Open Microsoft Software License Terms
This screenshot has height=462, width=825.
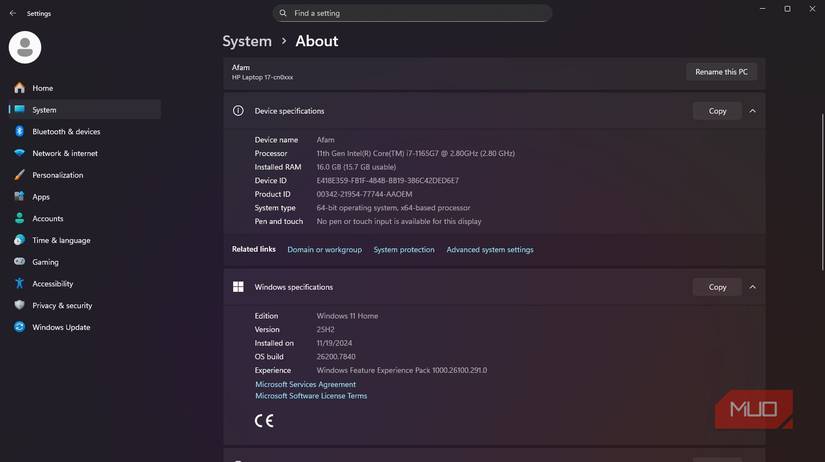(x=311, y=396)
